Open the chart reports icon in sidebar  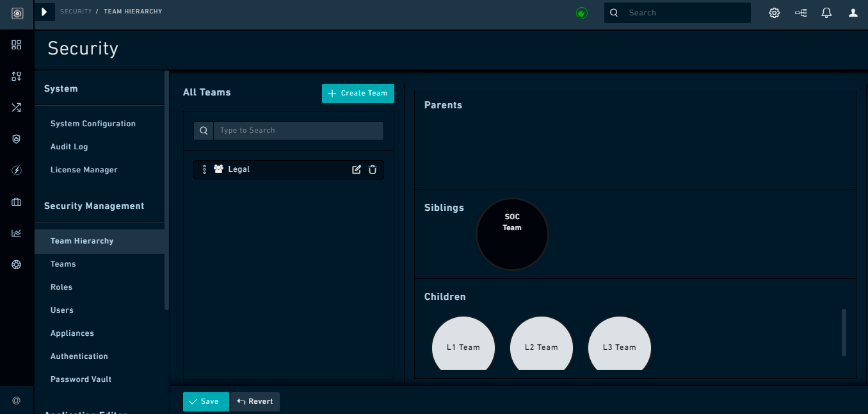point(17,233)
